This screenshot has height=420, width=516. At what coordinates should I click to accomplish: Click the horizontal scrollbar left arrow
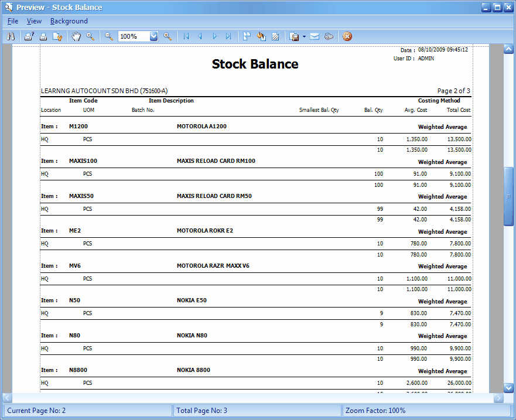point(7,398)
